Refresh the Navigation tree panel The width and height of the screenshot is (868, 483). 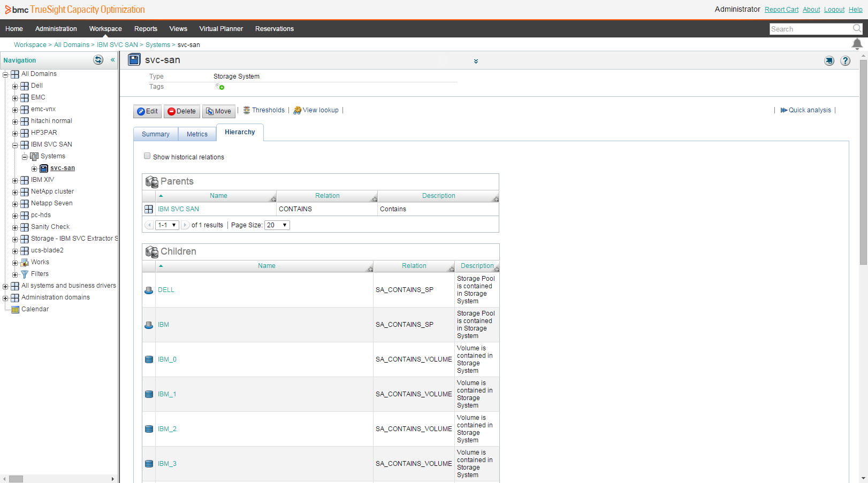point(98,60)
